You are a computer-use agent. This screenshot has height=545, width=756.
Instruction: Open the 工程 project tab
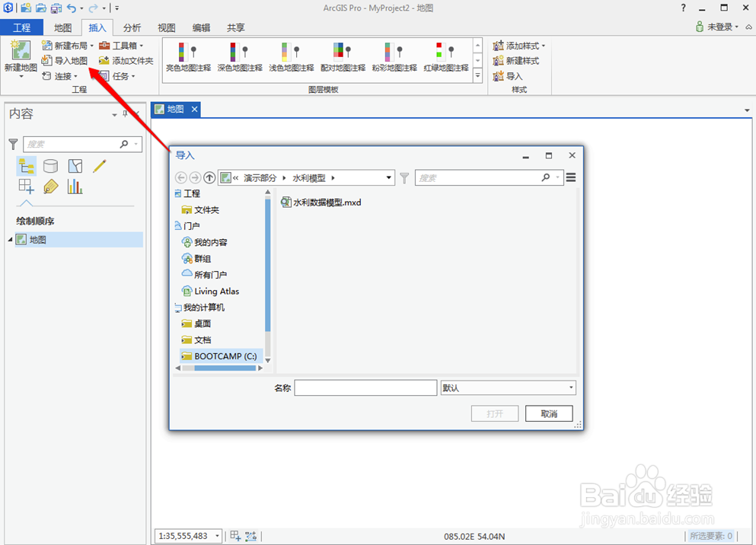(x=21, y=27)
